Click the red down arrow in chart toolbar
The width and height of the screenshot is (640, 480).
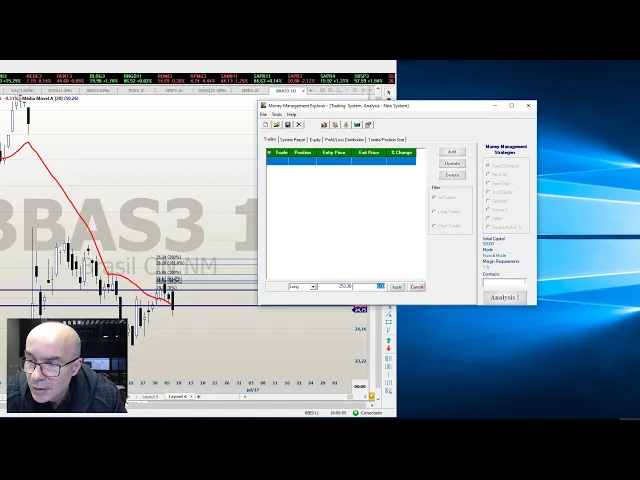[x=389, y=349]
